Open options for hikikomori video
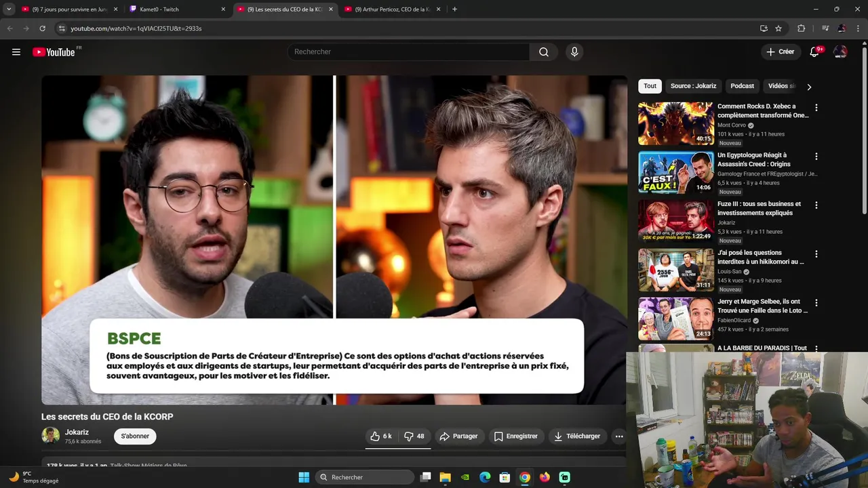Viewport: 868px width, 488px height. [x=816, y=254]
